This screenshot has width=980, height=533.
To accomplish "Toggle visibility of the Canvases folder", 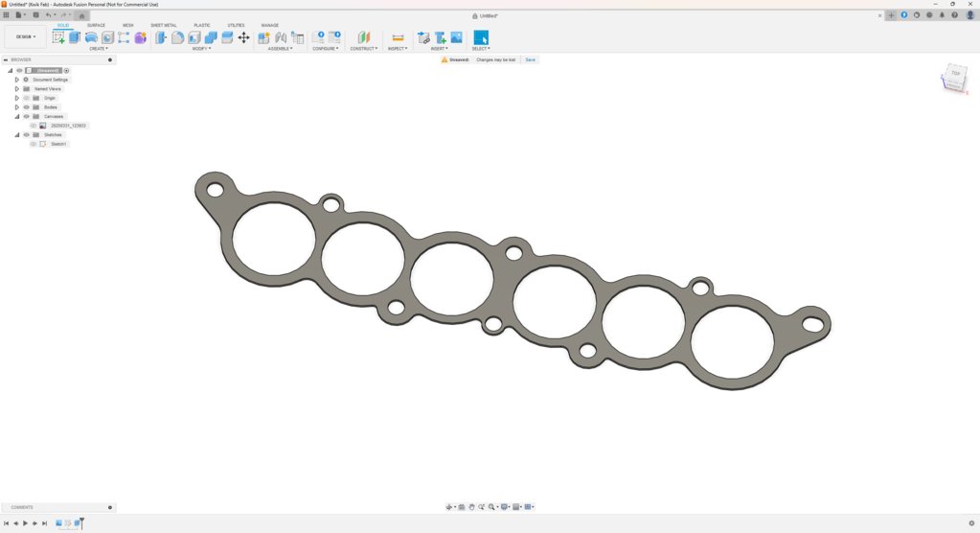I will [x=26, y=116].
